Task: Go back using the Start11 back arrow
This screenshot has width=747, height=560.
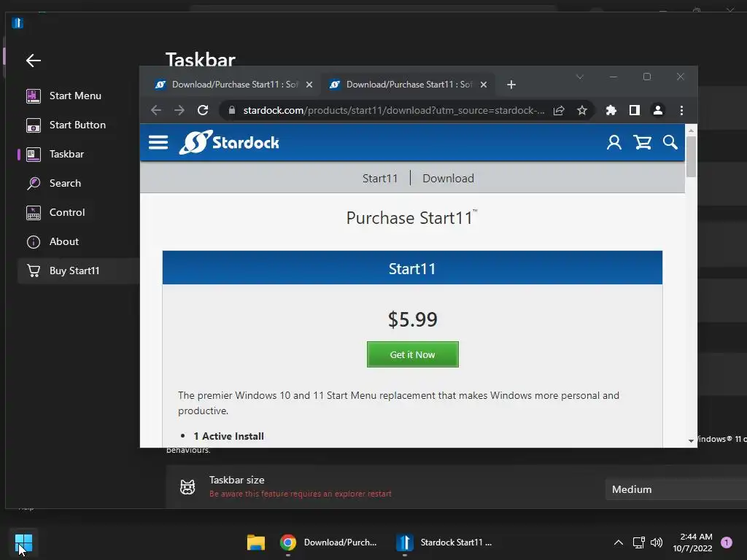Action: (34, 61)
